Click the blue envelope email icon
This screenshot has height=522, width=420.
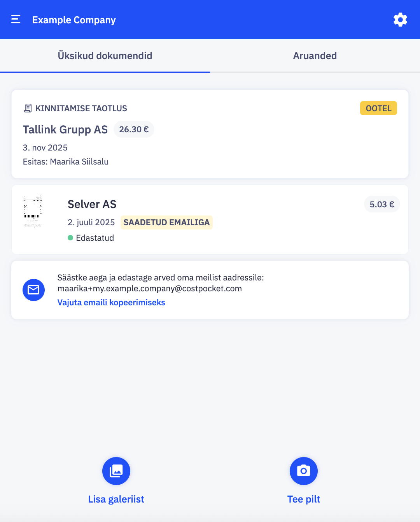34,290
